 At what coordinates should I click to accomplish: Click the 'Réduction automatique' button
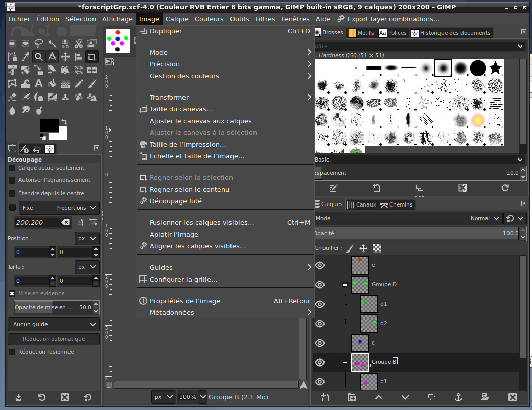pyautogui.click(x=54, y=339)
